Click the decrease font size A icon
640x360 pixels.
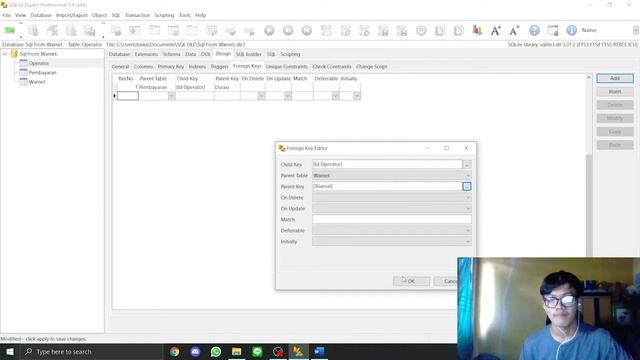tap(514, 30)
